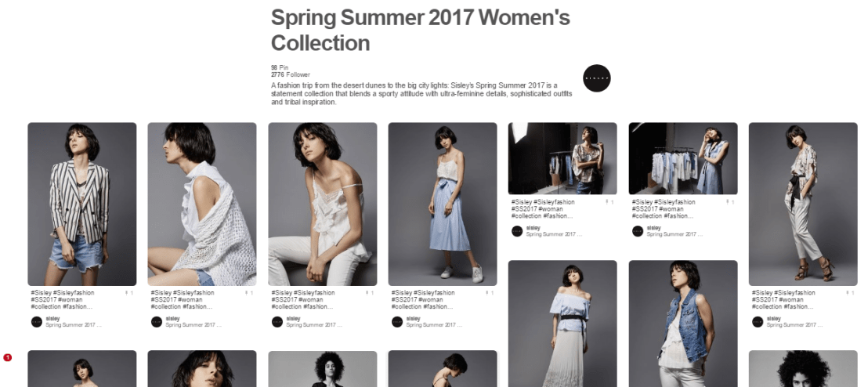This screenshot has height=387, width=868.
Task: Click Sisley avatar under white cardigan pin
Action: pos(157,322)
